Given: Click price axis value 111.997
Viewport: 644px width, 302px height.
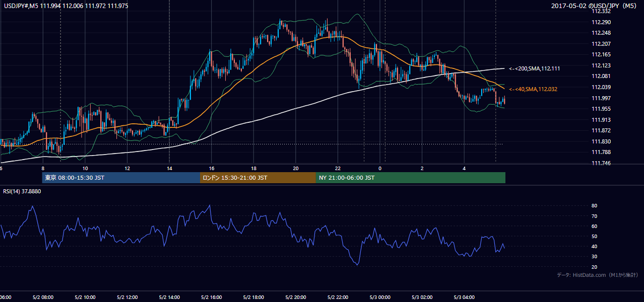Looking at the screenshot, I should pyautogui.click(x=602, y=98).
